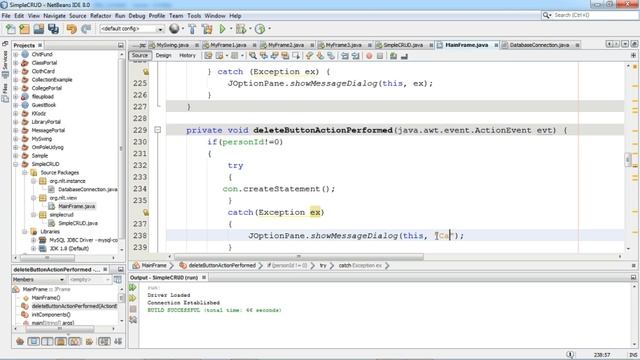Click the Profile Project clock icon

coord(260,29)
